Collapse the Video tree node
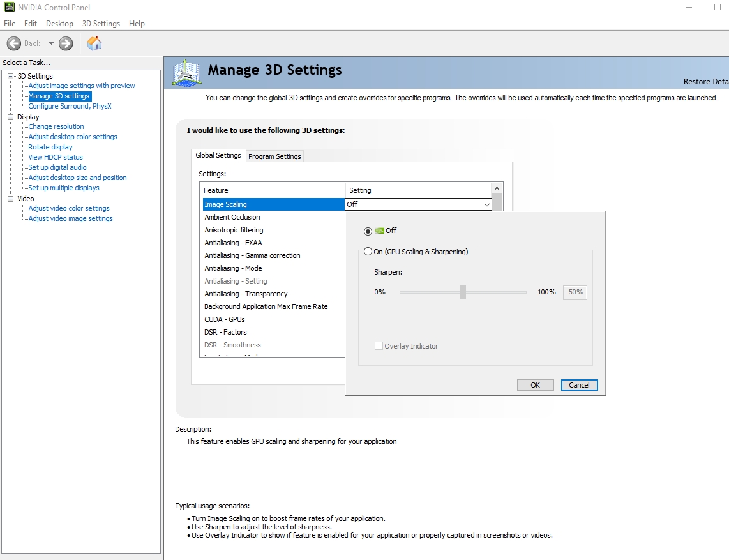The height and width of the screenshot is (560, 729). (x=11, y=199)
